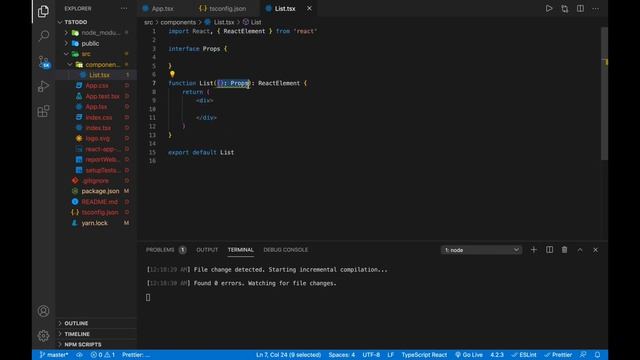Click the Spaces: 4 indentation setting
The image size is (640, 360).
point(342,355)
